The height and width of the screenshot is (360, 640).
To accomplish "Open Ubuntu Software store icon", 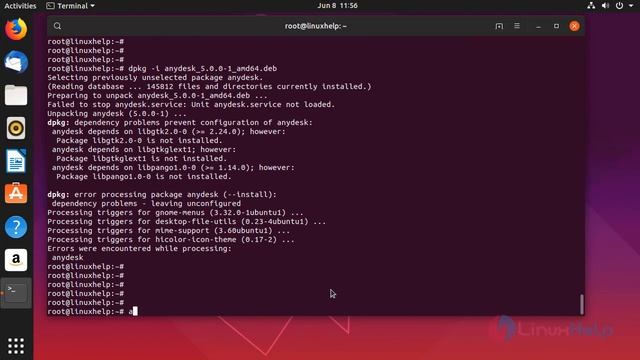I will coord(16,193).
